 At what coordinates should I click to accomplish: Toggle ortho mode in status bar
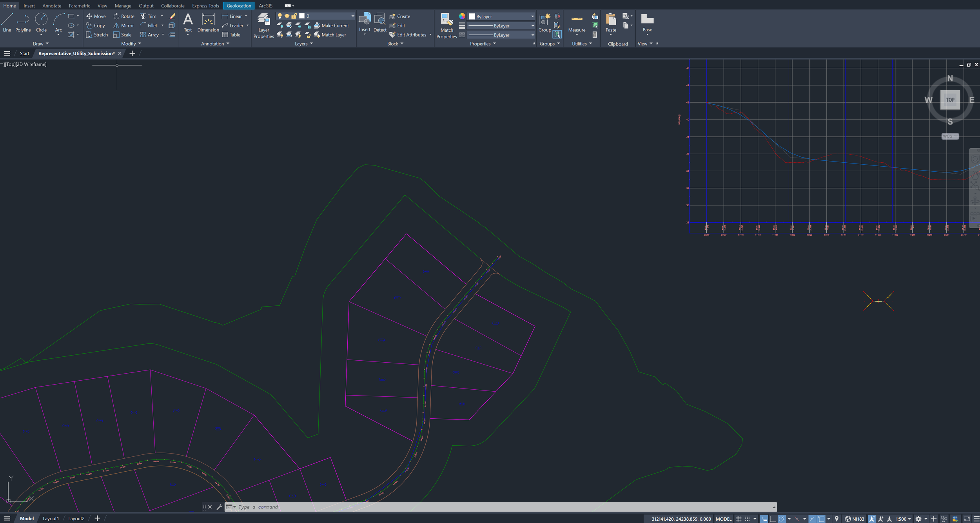[x=773, y=519]
